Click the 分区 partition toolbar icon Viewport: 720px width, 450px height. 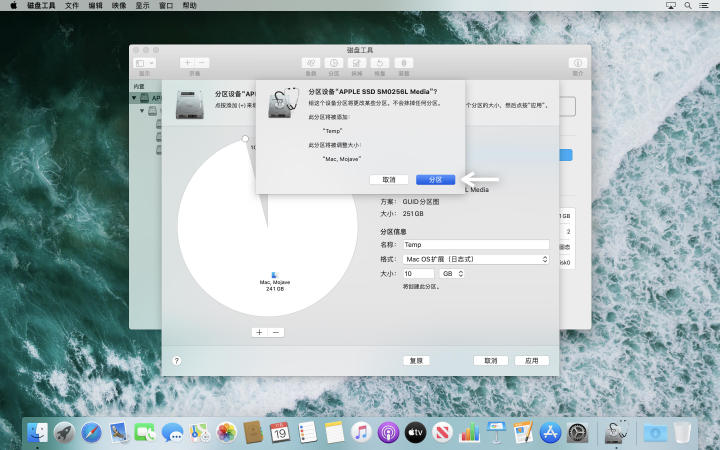click(334, 63)
